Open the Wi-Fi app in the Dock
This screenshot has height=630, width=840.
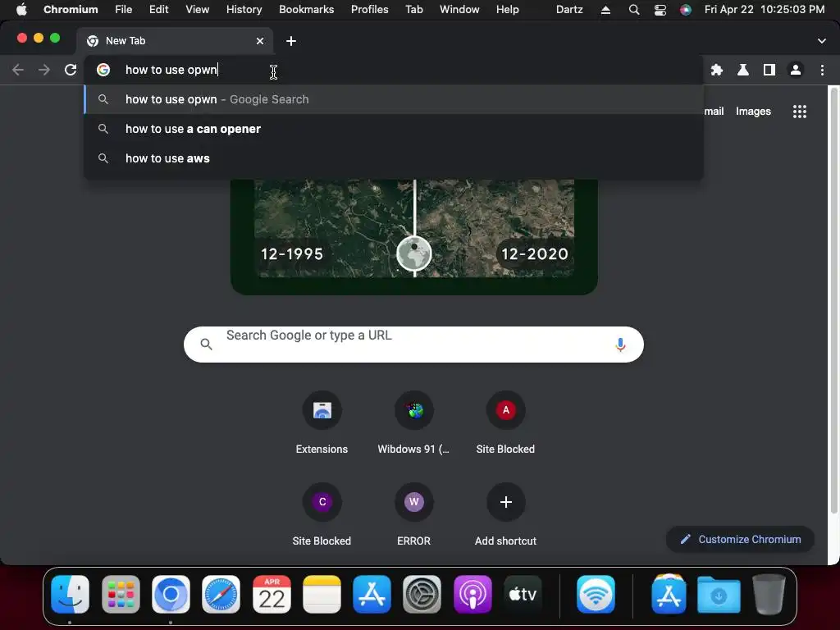[x=596, y=594]
